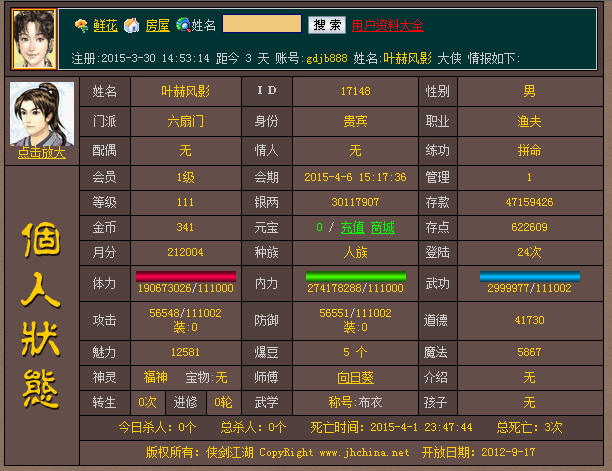Select the www.jhchina.net copyright text
Image resolution: width=612 pixels, height=471 pixels.
(x=365, y=453)
